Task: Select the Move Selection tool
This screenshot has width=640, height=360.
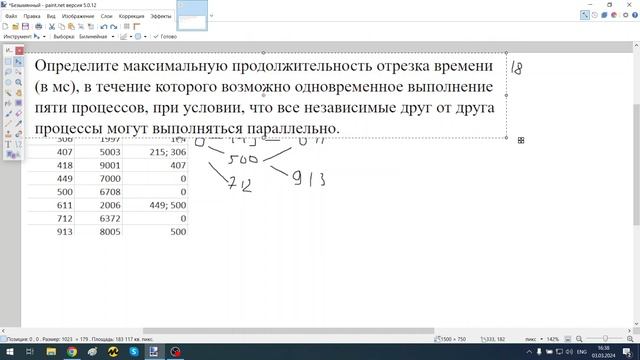Action: [x=18, y=72]
